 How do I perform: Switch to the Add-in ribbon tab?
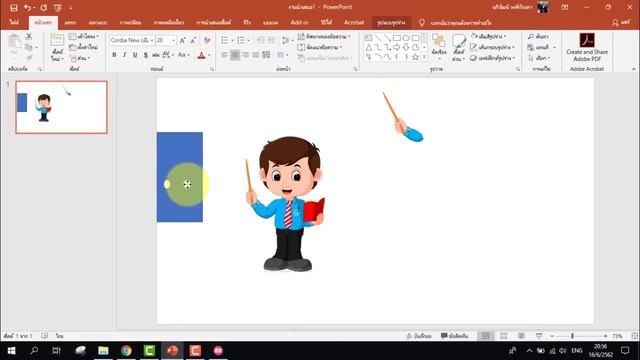point(299,22)
